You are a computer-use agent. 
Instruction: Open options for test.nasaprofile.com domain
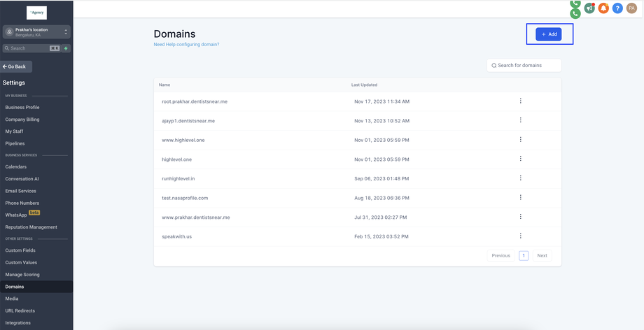[x=521, y=198]
